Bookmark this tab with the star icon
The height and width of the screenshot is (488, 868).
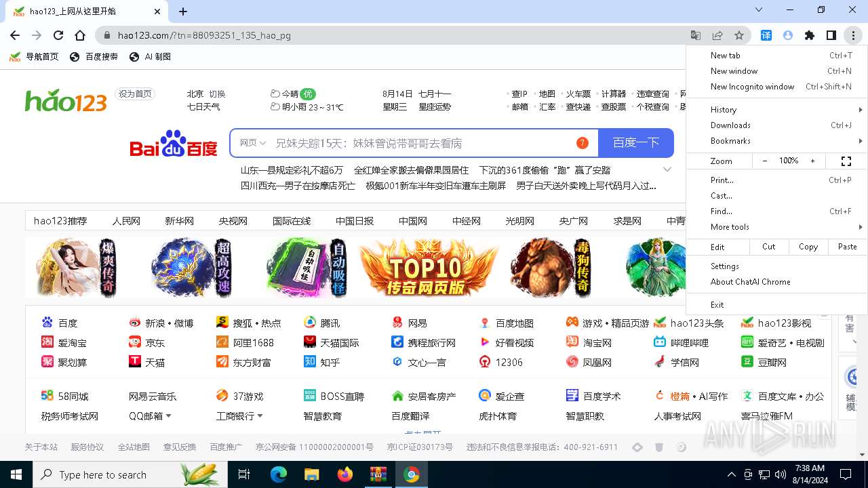(x=739, y=35)
